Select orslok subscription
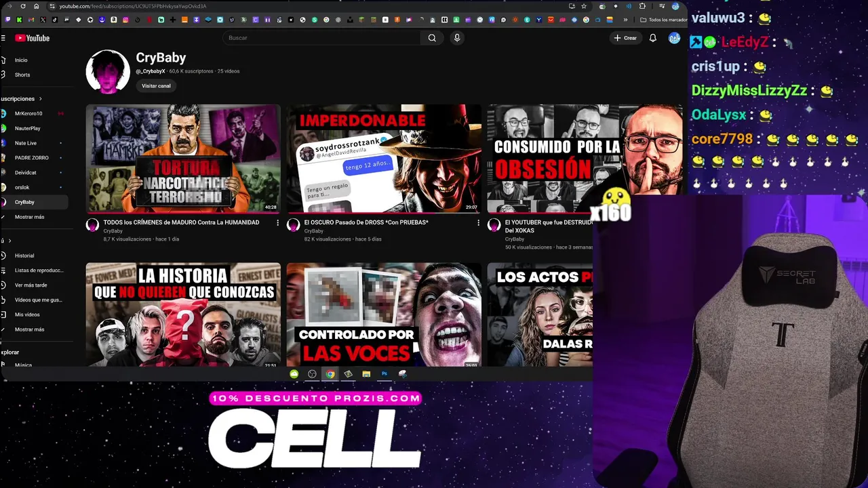Image resolution: width=868 pixels, height=488 pixels. tap(22, 187)
